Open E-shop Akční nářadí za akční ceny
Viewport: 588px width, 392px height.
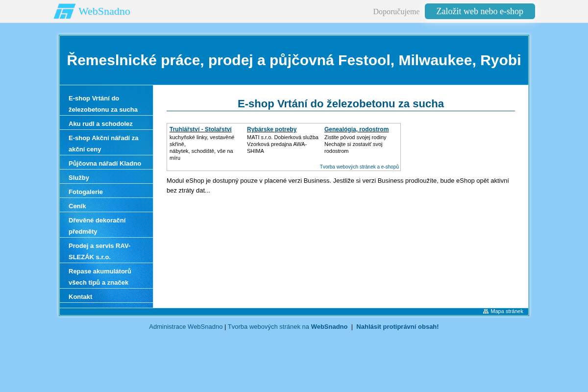click(106, 144)
